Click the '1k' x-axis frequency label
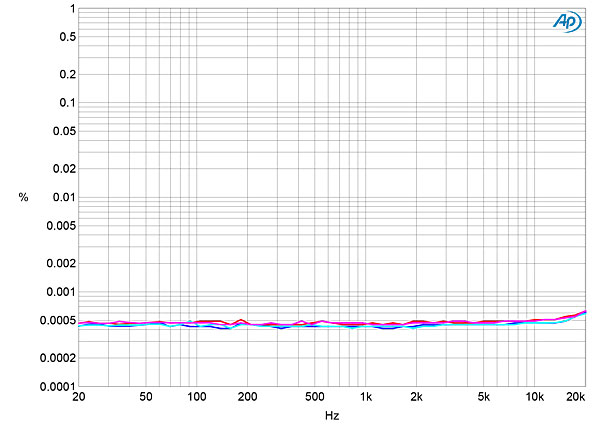600x428 pixels. pyautogui.click(x=366, y=397)
